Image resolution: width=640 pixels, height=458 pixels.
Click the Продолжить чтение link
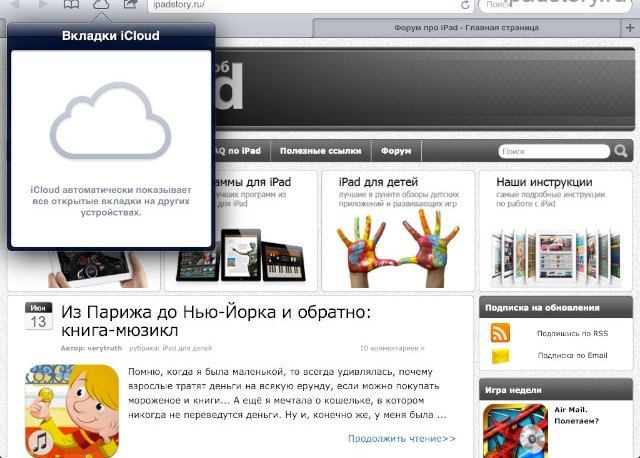pyautogui.click(x=402, y=438)
